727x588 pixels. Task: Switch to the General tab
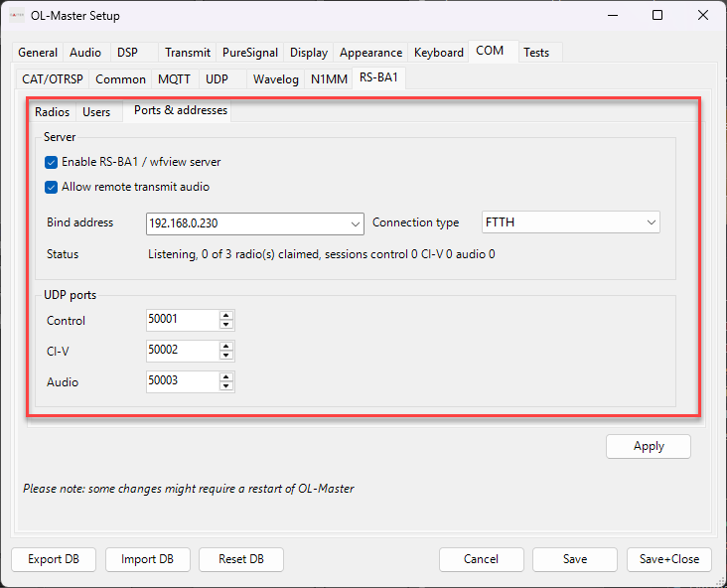coord(38,53)
